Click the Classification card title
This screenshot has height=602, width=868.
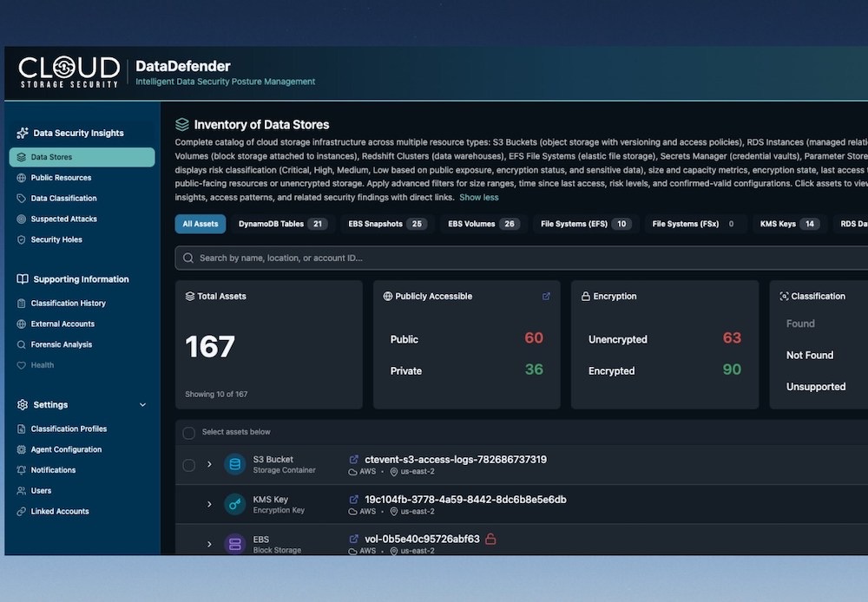(818, 296)
